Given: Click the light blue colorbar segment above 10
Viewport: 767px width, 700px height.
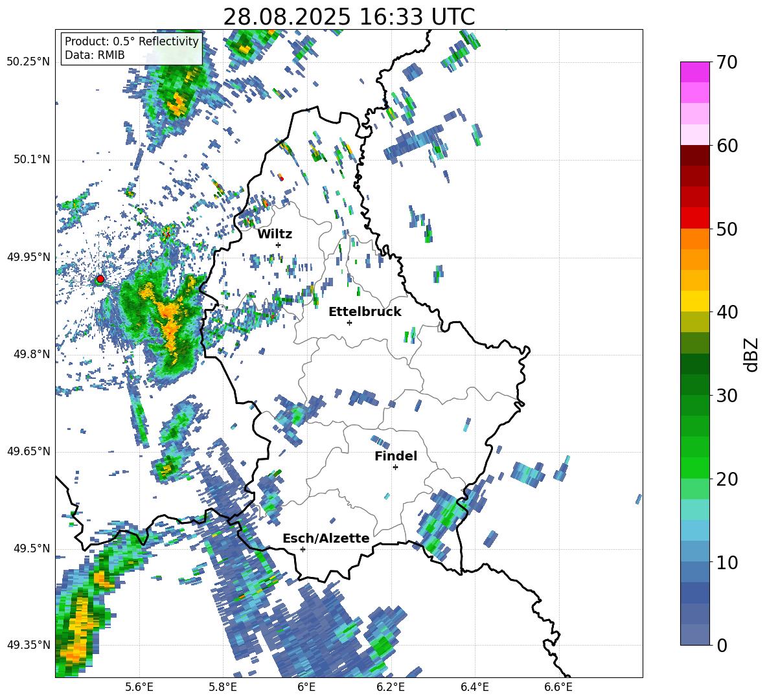Looking at the screenshot, I should [694, 552].
